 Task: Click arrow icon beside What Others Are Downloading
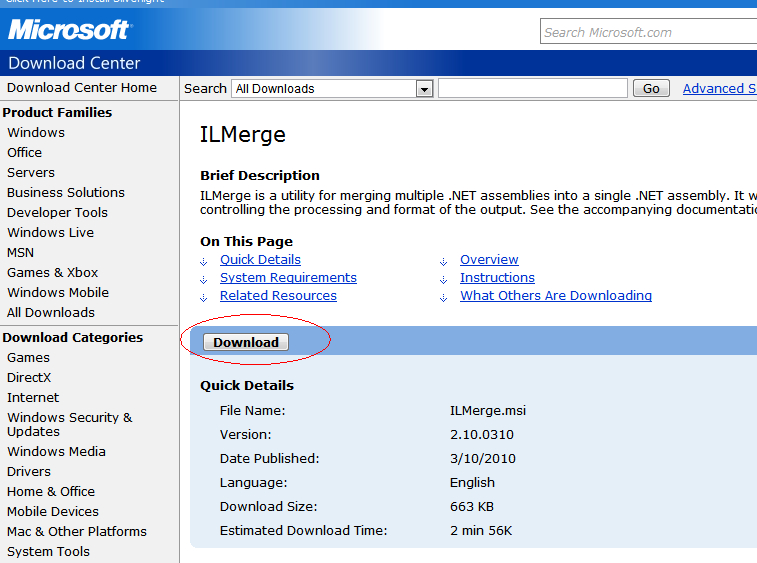click(444, 297)
